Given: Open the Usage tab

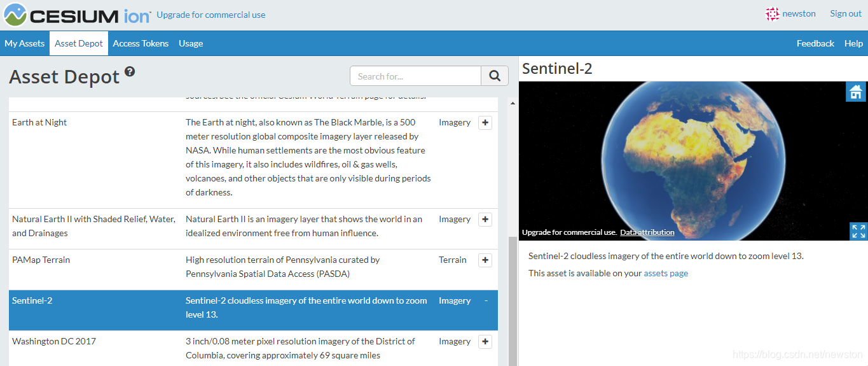Looking at the screenshot, I should (191, 43).
